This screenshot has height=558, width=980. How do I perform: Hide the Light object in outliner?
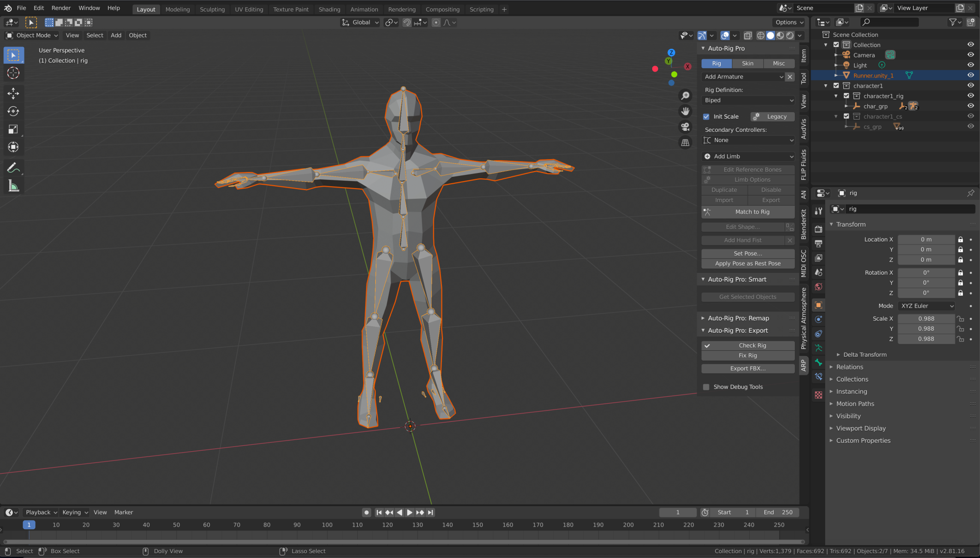tap(970, 65)
